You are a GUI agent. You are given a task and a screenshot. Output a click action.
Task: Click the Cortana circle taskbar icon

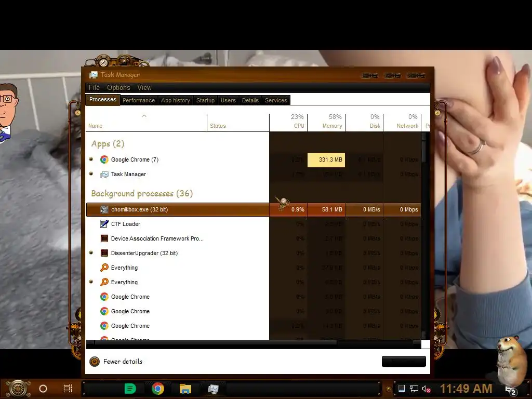(43, 389)
